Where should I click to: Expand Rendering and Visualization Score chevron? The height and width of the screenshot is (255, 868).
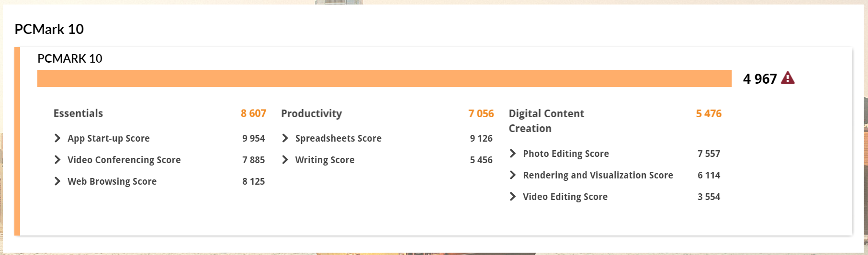pos(513,175)
